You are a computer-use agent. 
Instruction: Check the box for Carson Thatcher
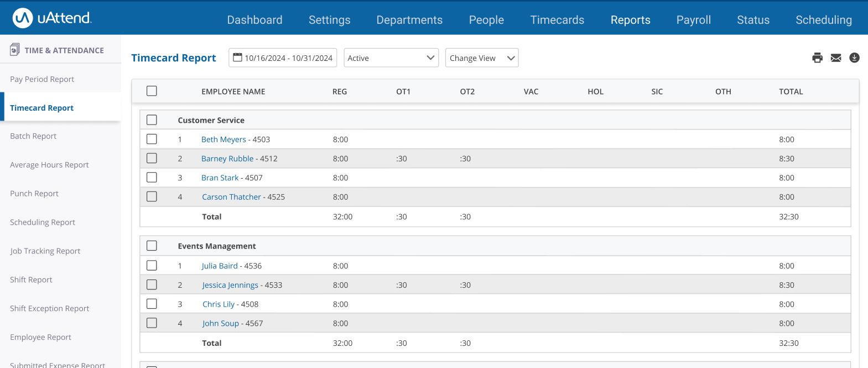pyautogui.click(x=152, y=196)
